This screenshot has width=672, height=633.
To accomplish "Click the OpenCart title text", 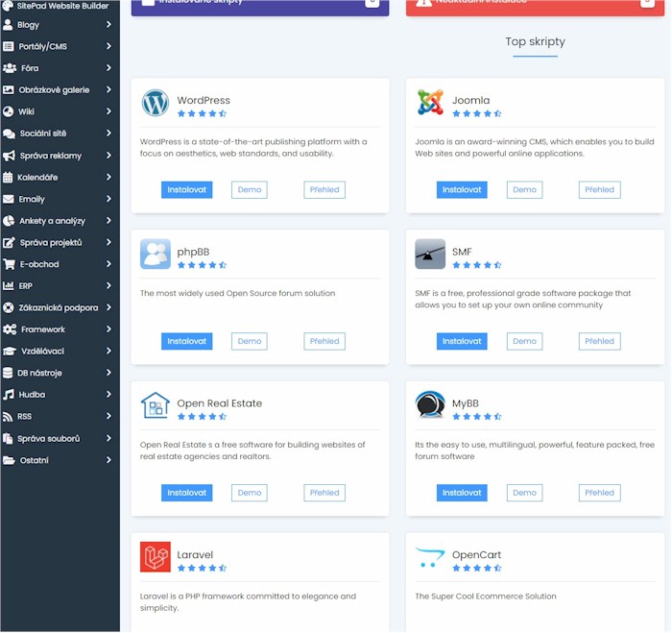I will pyautogui.click(x=476, y=554).
